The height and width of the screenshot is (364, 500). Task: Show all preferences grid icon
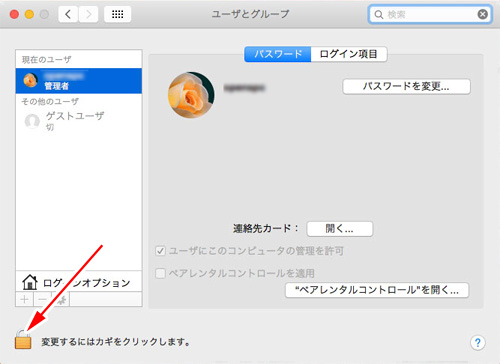(117, 14)
